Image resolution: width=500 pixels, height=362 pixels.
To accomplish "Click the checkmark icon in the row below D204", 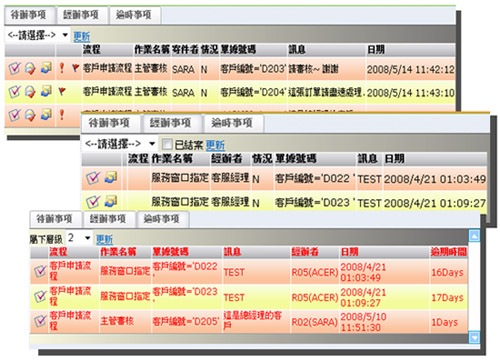I will pos(14,115).
